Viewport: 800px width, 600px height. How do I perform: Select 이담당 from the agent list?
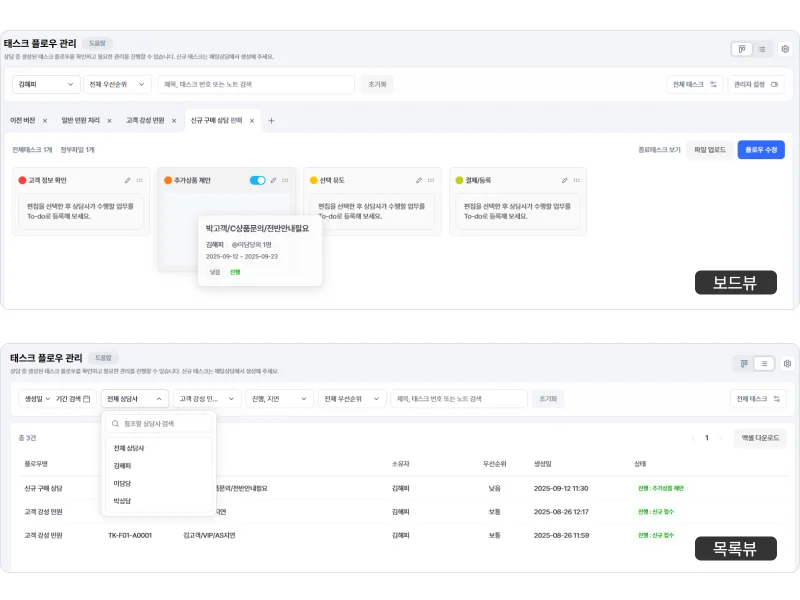(122, 483)
